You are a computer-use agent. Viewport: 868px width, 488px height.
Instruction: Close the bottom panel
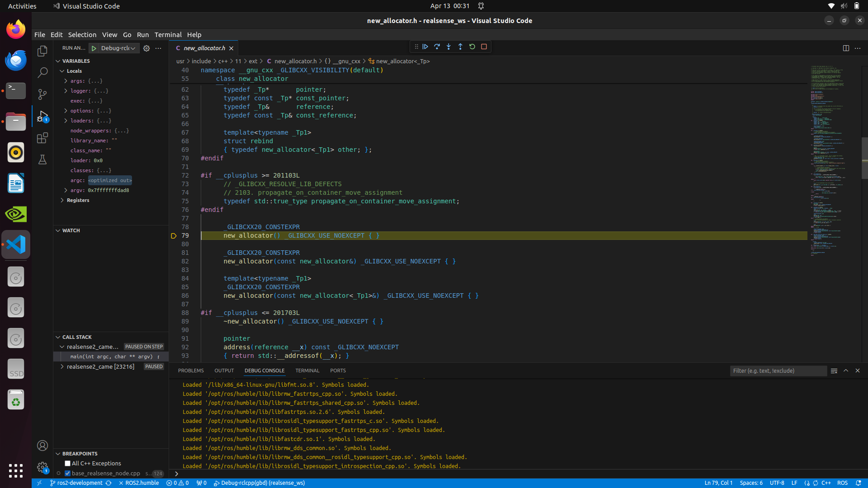click(858, 371)
